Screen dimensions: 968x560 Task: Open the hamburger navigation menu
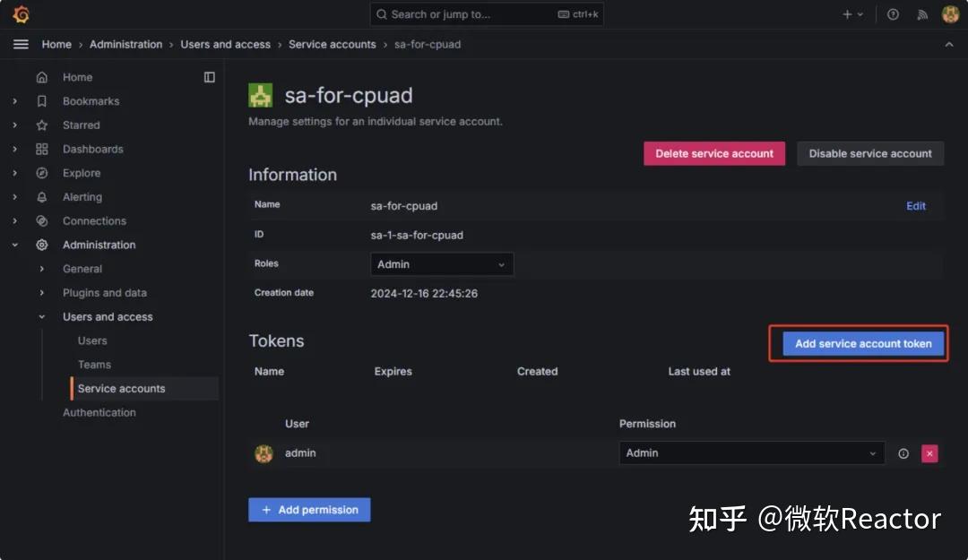[x=21, y=44]
